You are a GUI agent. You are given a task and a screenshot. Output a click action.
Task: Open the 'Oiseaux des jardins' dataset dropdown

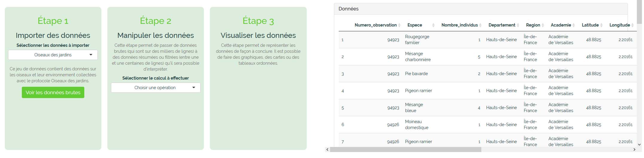click(x=53, y=55)
